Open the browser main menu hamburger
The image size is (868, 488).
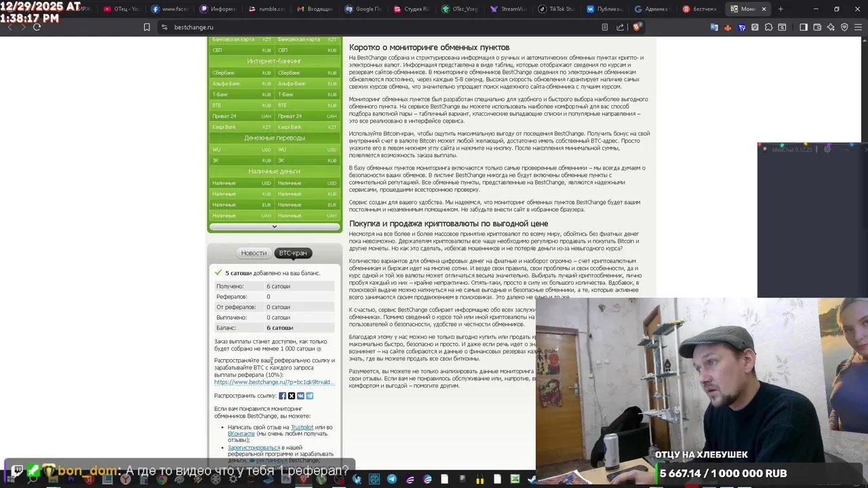(x=857, y=27)
